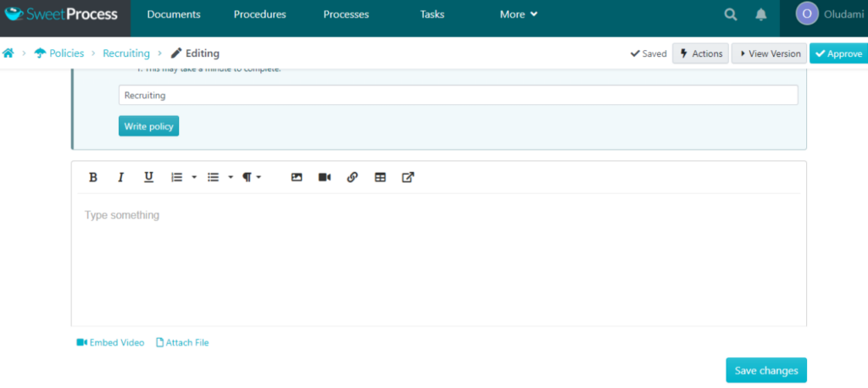Open the Procedures navigation menu item

tap(259, 14)
